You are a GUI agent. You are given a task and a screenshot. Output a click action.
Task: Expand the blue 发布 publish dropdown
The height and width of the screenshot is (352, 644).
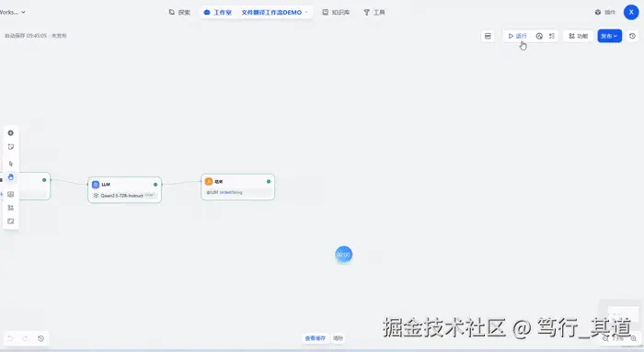[x=609, y=36]
